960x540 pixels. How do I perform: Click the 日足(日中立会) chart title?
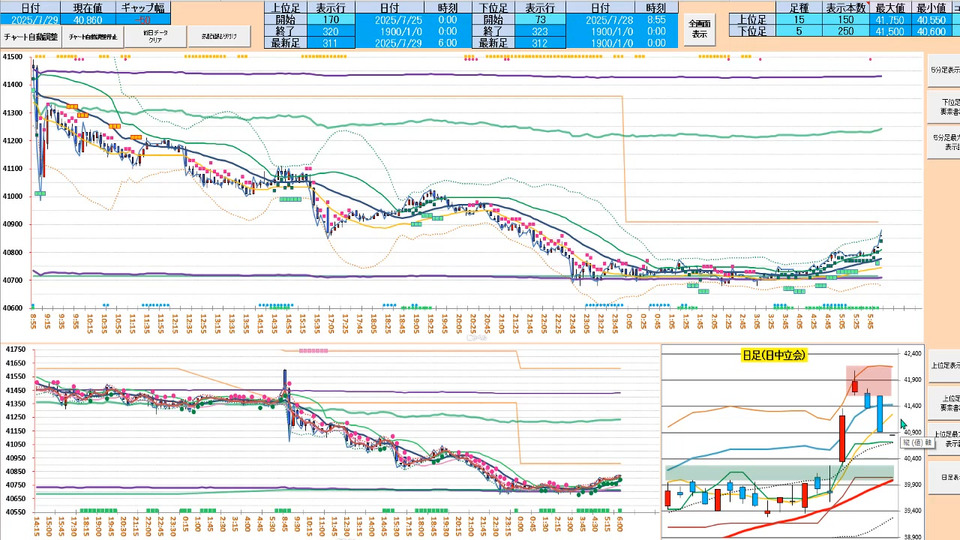(x=774, y=355)
